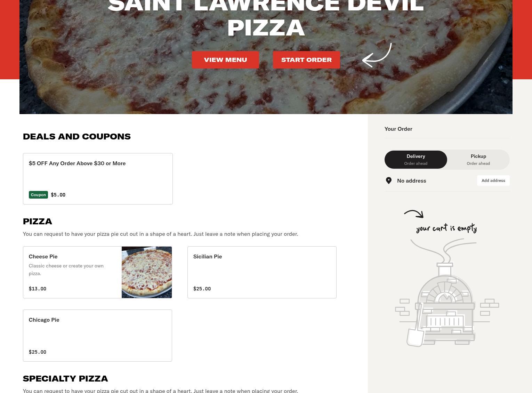Click the Your Order header

398,129
